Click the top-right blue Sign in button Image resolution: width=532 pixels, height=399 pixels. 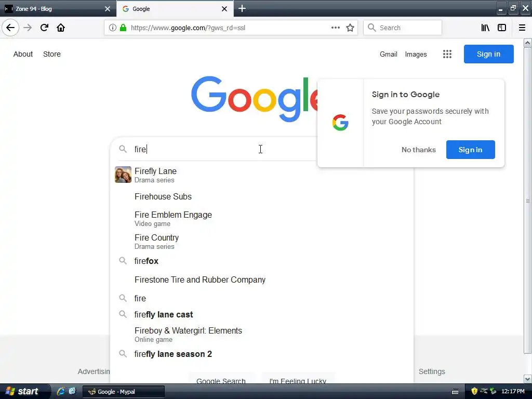click(x=488, y=54)
